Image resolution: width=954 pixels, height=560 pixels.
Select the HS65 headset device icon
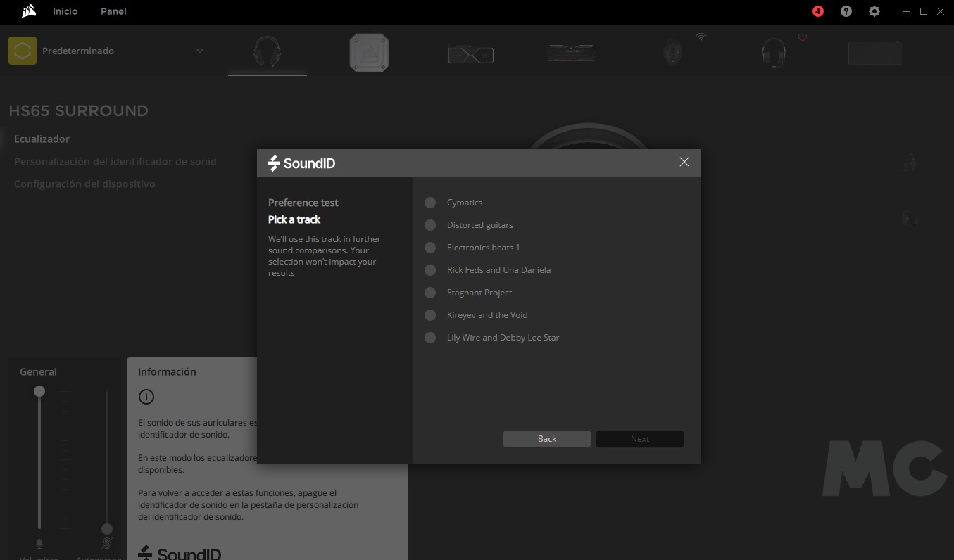268,52
